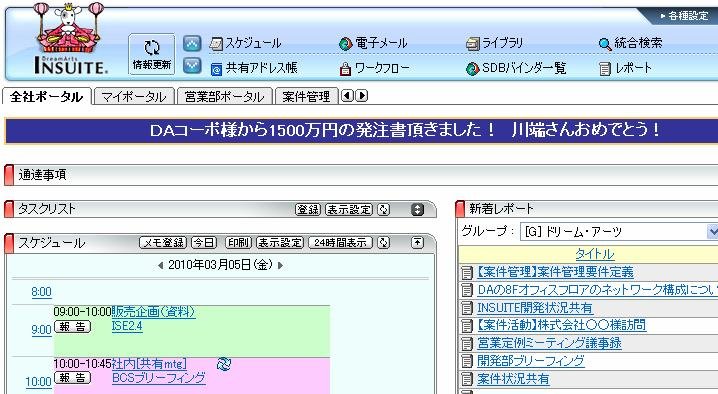
Task: Open the 統合検索 magnifier icon
Action: point(604,44)
